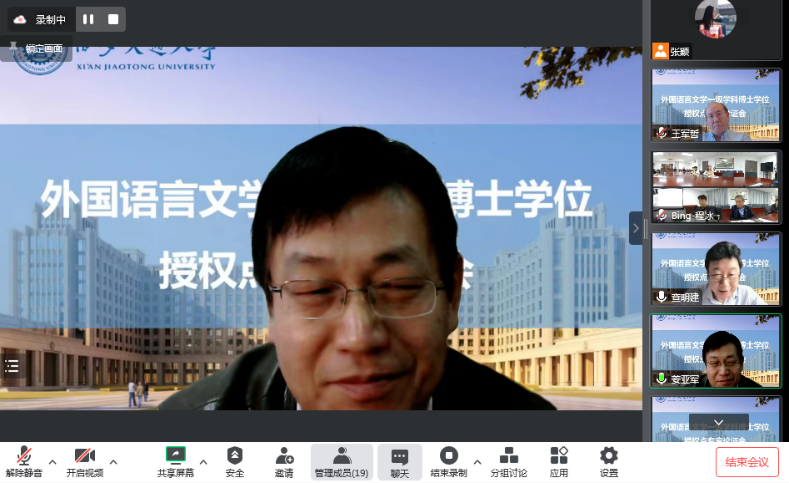This screenshot has height=483, width=789.
Task: Open the 聊天 chat window
Action: tap(399, 457)
